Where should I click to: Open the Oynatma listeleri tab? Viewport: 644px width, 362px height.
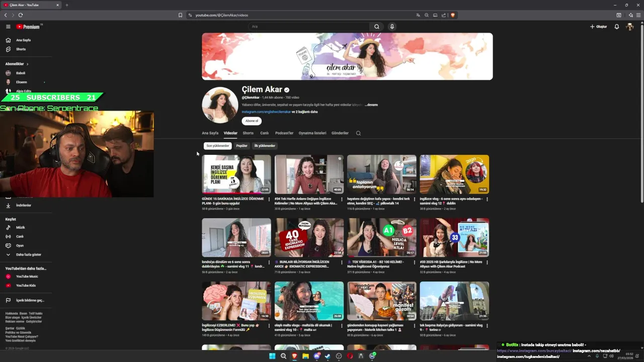coord(312,133)
